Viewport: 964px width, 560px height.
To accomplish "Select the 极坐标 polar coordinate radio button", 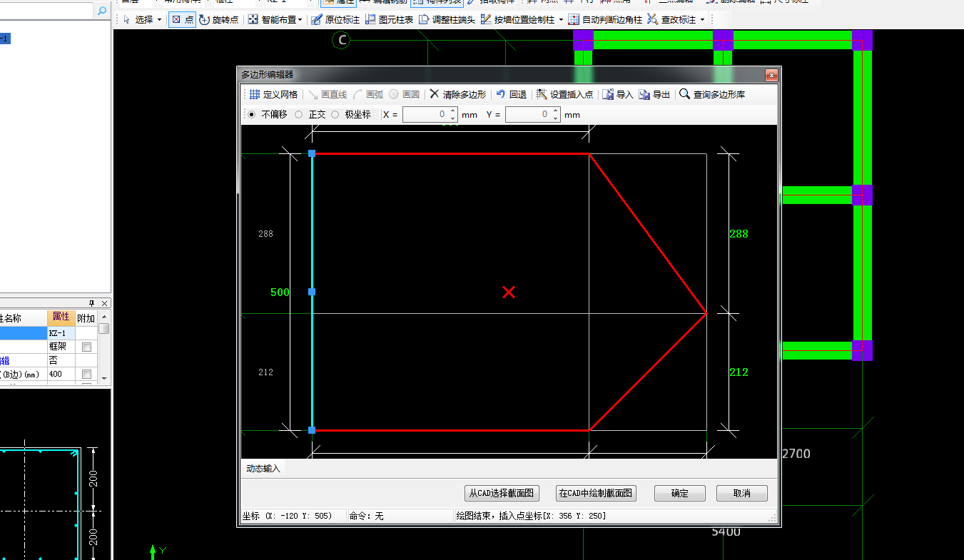I will (335, 114).
